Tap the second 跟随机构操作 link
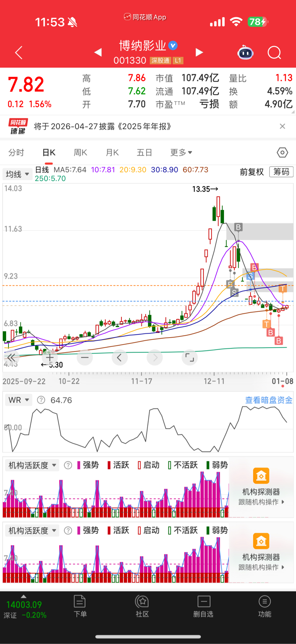 pyautogui.click(x=261, y=567)
